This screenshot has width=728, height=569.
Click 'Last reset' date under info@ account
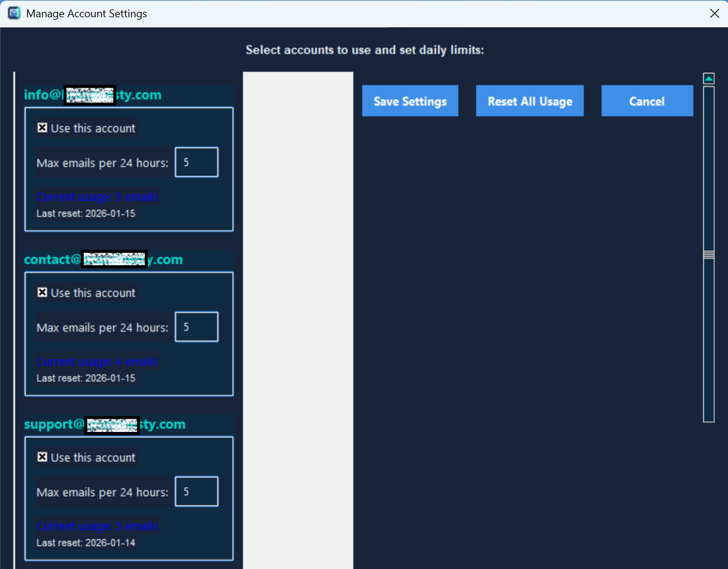86,213
